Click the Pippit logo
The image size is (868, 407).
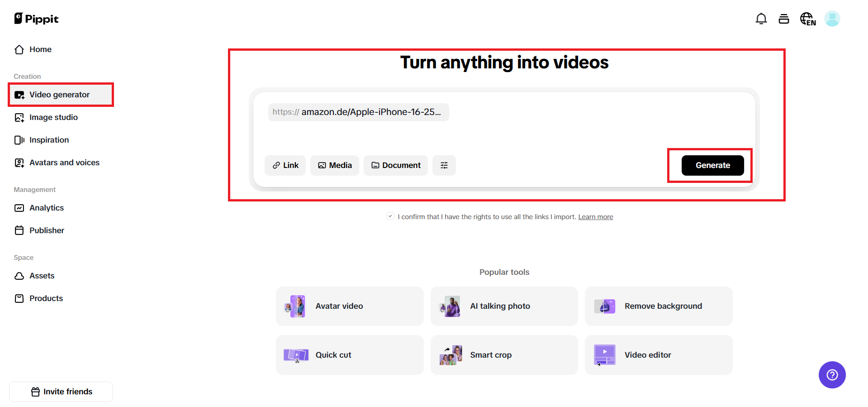point(36,19)
